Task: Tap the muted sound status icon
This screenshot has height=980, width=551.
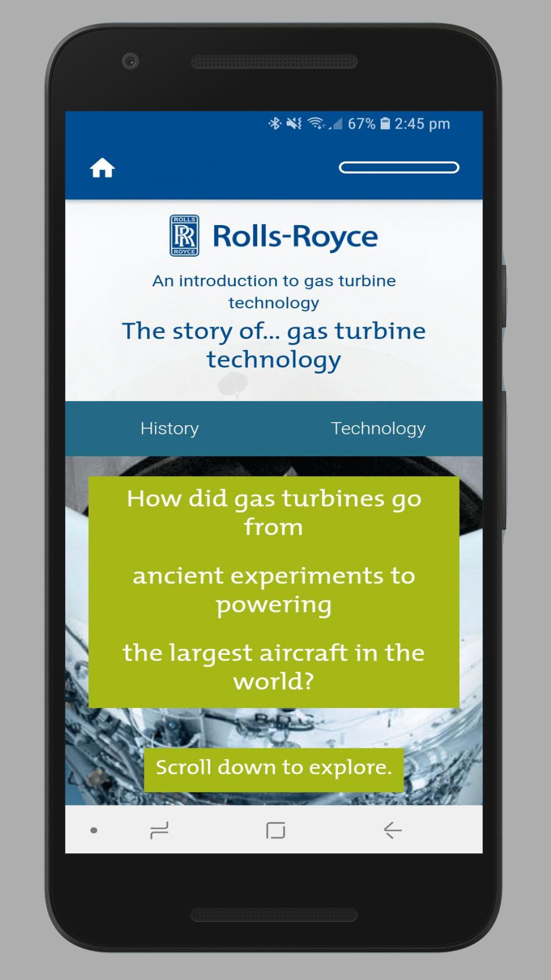Action: pos(294,124)
